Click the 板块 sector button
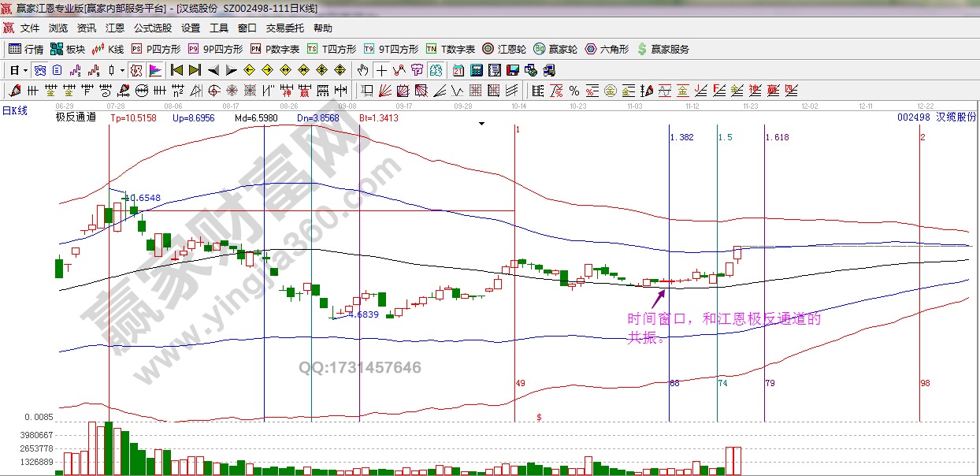Viewport: 980px width, 476px height. (x=68, y=49)
